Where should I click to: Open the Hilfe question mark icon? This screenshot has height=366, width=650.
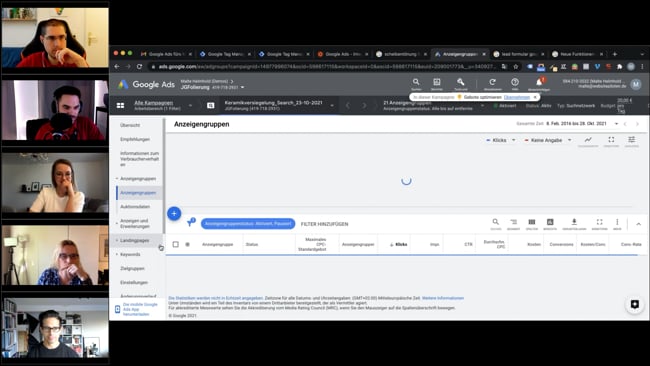(x=515, y=82)
